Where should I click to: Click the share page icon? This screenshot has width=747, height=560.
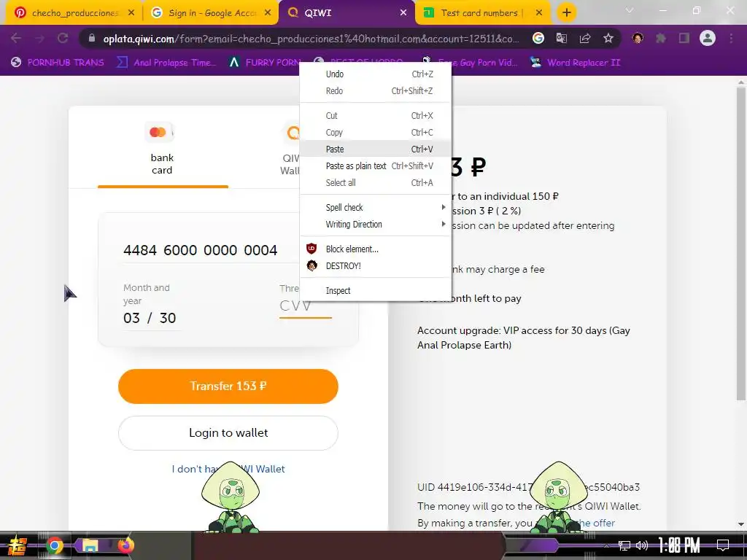(585, 38)
